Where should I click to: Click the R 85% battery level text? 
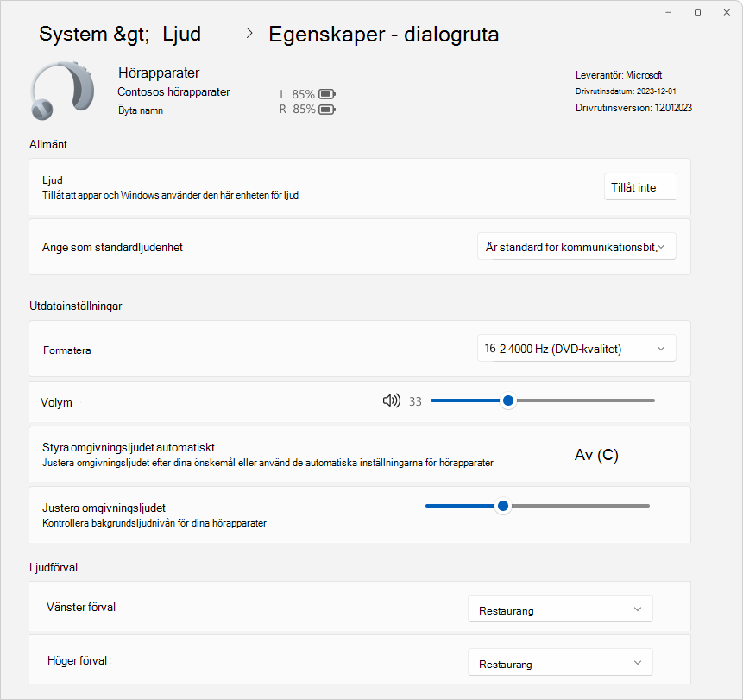tap(297, 110)
